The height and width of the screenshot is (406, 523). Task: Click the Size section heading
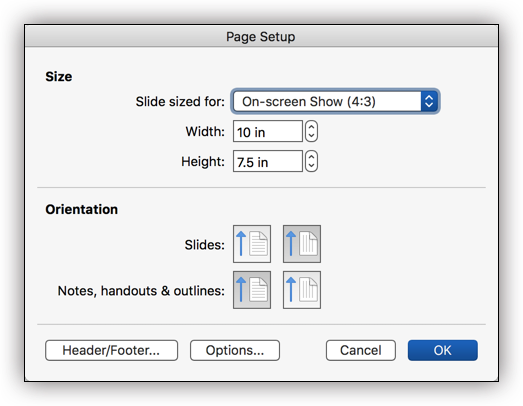[x=59, y=76]
